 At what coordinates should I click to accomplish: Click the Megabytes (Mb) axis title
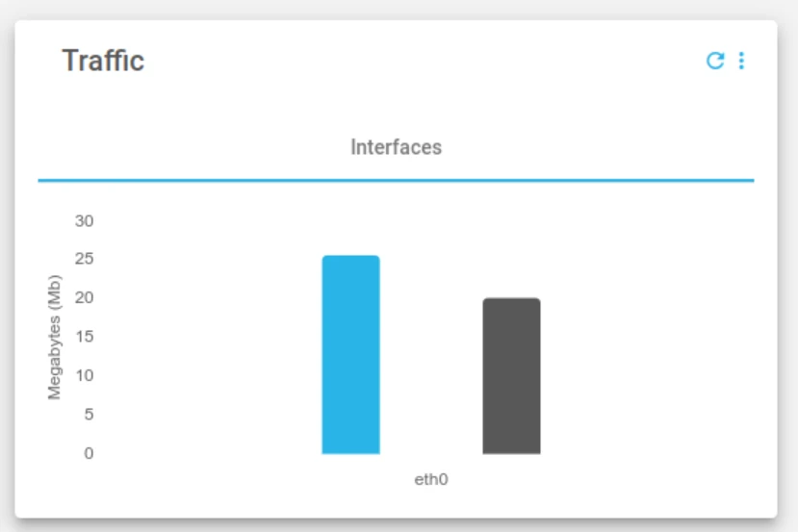coord(54,337)
